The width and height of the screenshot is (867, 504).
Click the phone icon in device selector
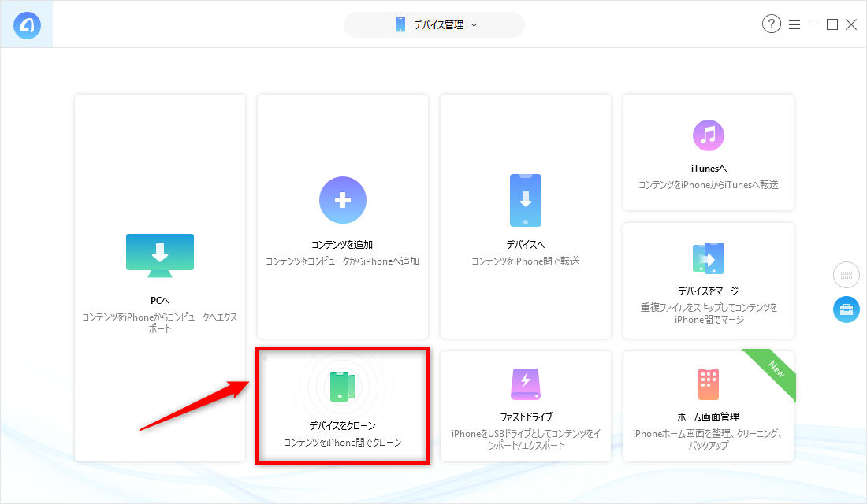click(x=400, y=25)
